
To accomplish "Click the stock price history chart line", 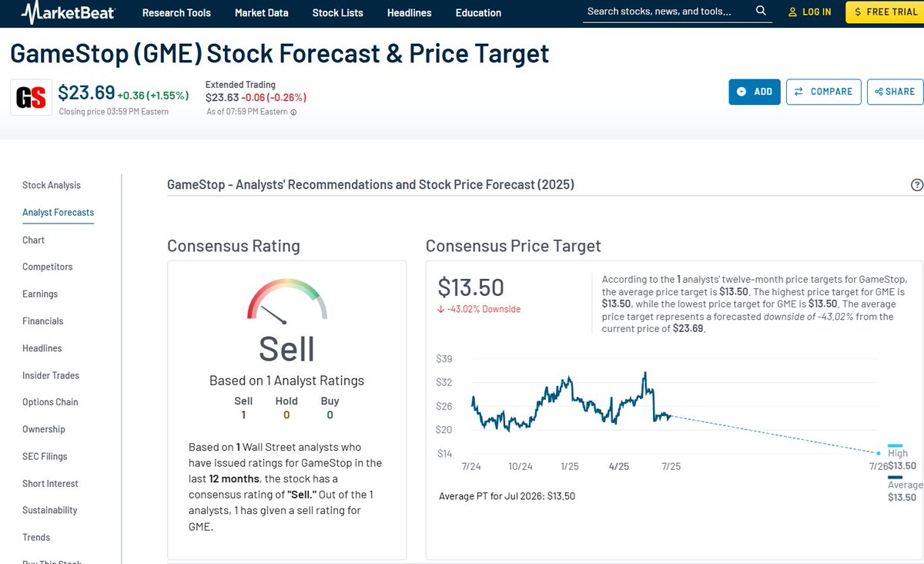I will (570, 401).
